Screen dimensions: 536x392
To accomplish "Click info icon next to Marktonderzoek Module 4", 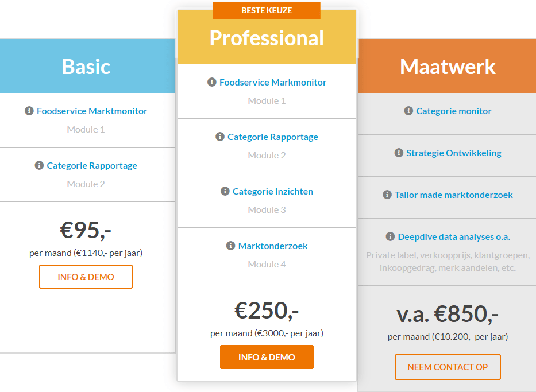I will point(231,246).
